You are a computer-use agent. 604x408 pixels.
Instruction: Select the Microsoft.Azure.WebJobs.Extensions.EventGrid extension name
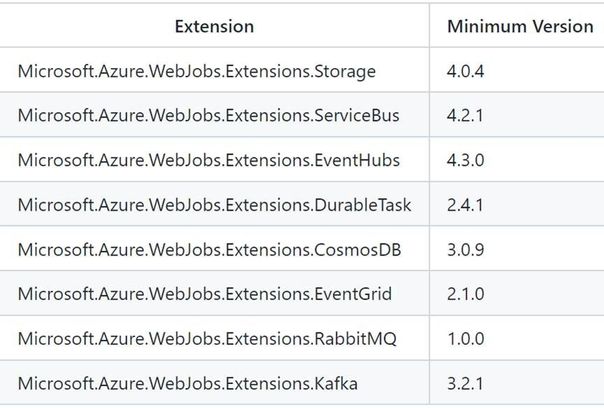[x=204, y=294]
